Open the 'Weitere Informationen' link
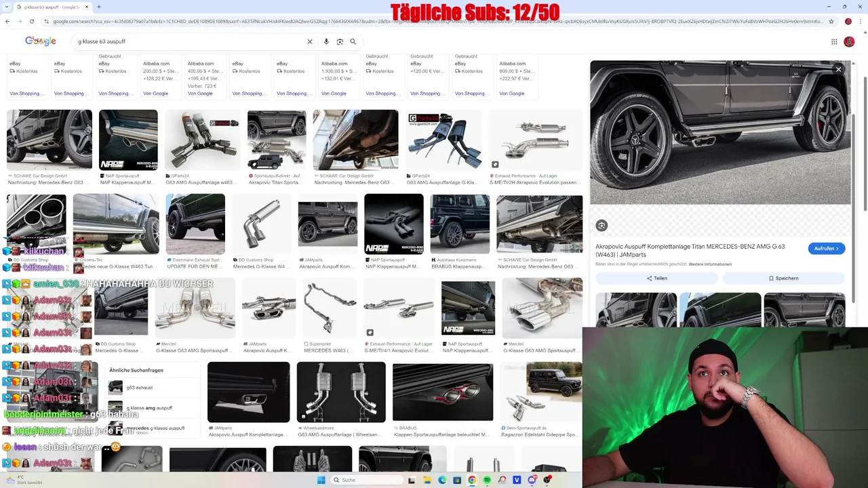 710,264
